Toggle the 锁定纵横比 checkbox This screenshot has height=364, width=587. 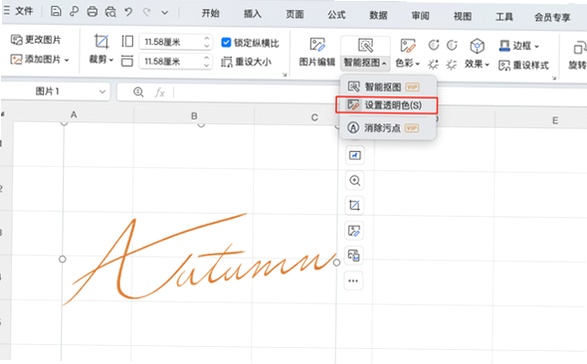(x=226, y=42)
